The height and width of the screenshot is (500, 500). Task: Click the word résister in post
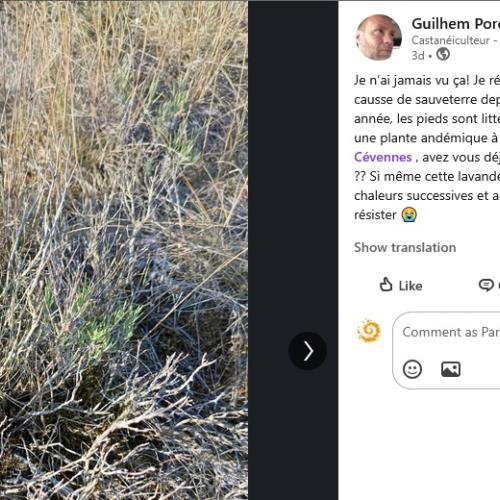tap(375, 215)
